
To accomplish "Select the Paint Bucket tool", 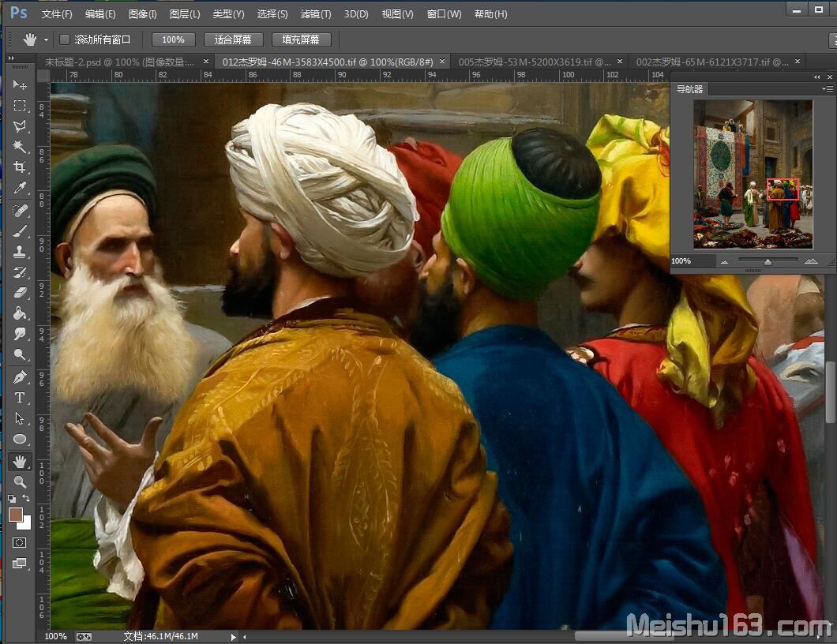I will click(x=20, y=313).
